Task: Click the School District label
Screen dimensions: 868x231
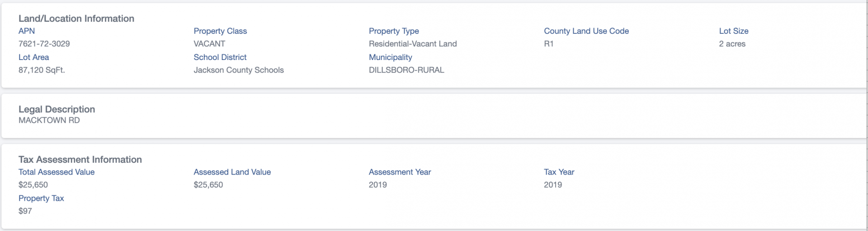Action: click(x=220, y=57)
